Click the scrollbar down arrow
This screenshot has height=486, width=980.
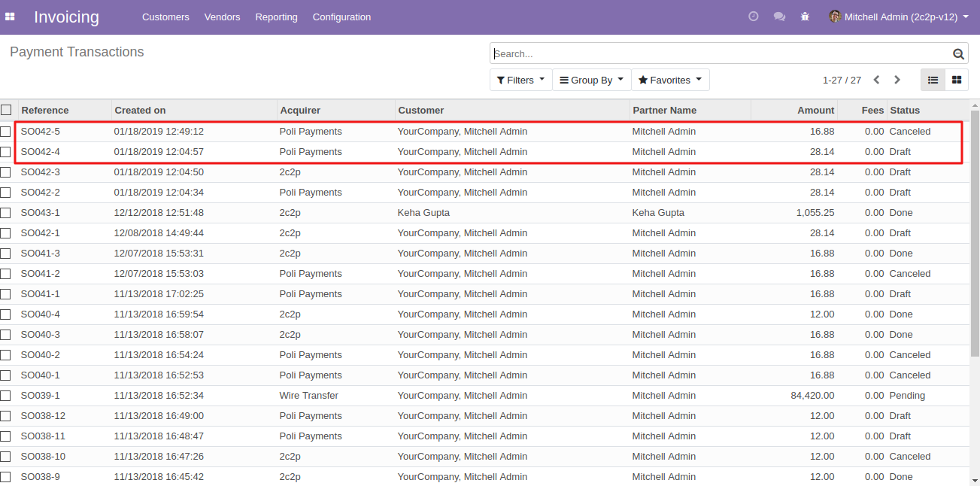(x=975, y=481)
